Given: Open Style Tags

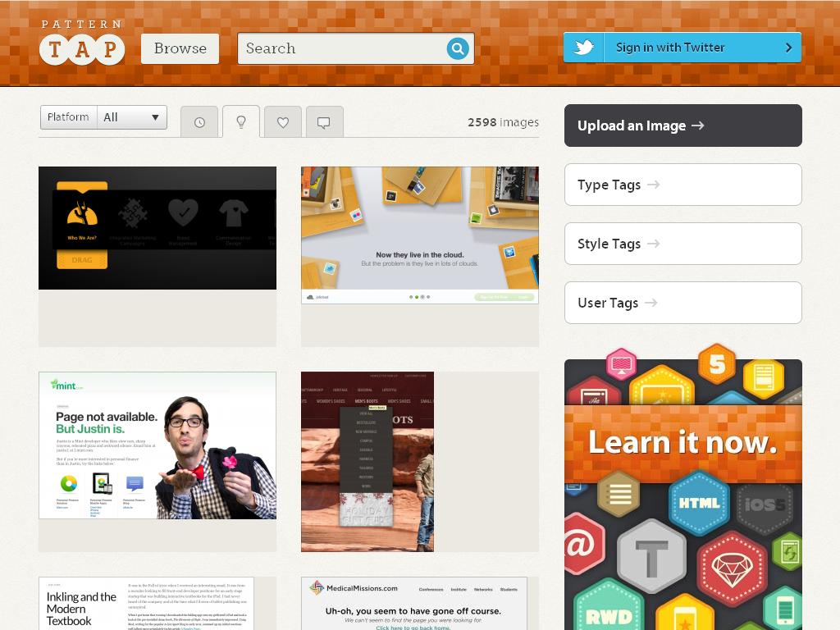Looking at the screenshot, I should pos(683,244).
